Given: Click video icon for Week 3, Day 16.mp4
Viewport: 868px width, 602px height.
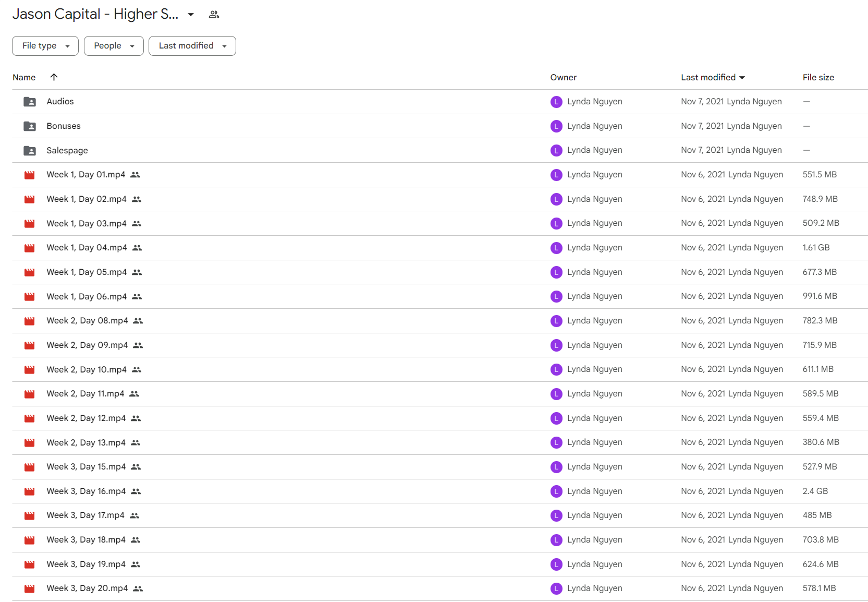Looking at the screenshot, I should click(x=30, y=491).
